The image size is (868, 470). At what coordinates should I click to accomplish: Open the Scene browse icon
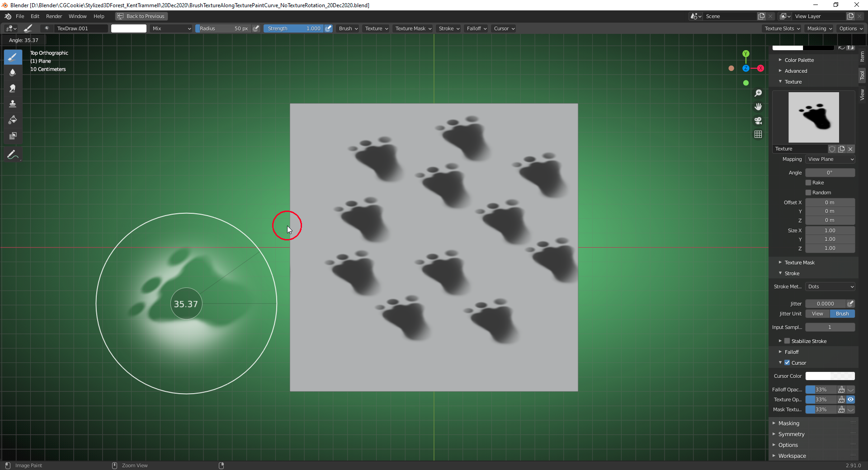click(696, 16)
